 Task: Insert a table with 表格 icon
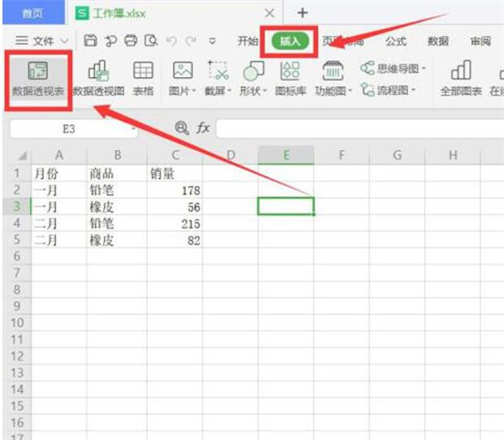click(143, 79)
